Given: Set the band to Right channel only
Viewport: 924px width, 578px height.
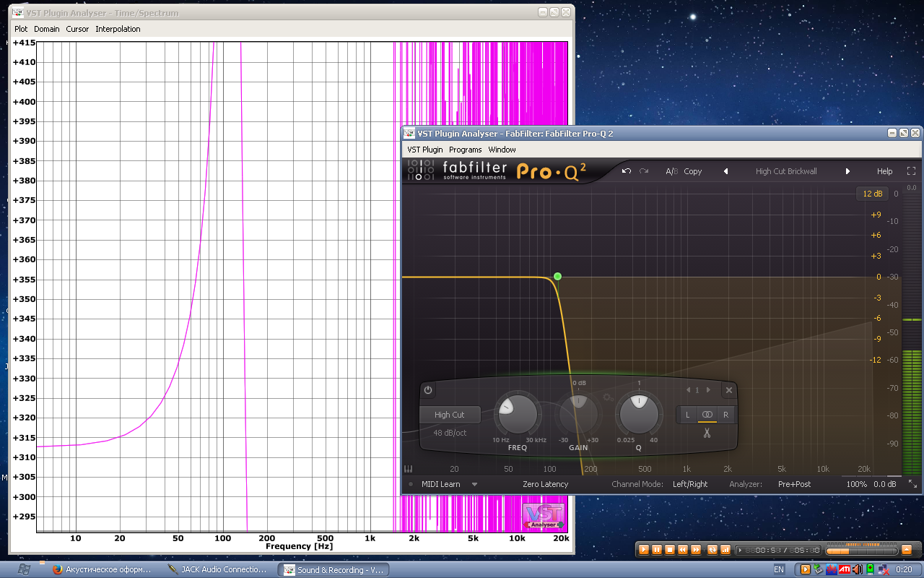Looking at the screenshot, I should click(x=726, y=415).
